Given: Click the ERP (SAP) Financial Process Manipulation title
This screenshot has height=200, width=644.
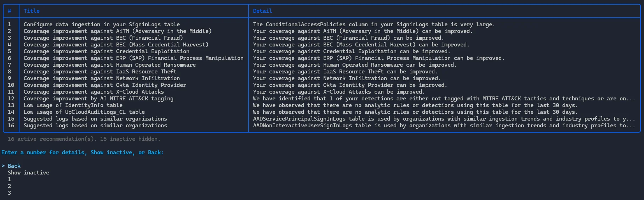Looking at the screenshot, I should pyautogui.click(x=133, y=58).
